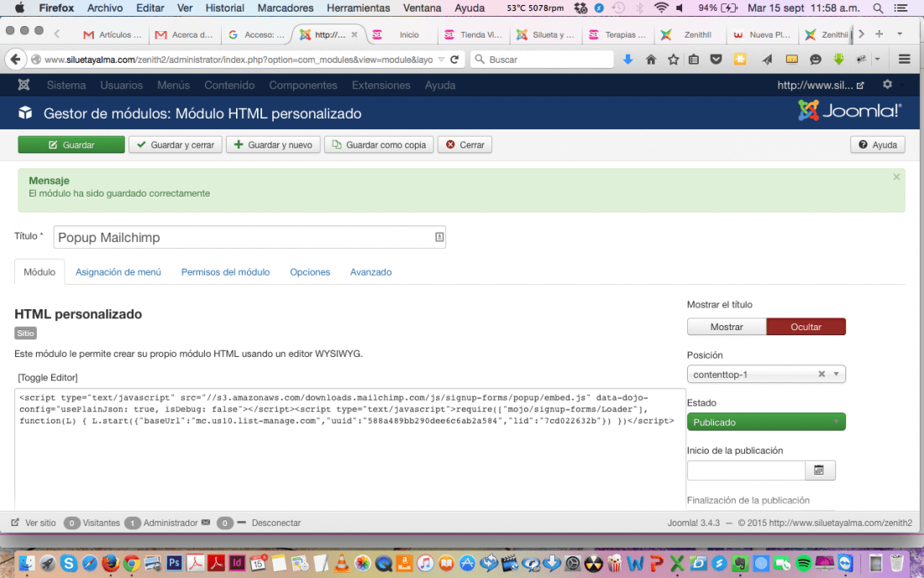Bookmark this page with the star icon
The image size is (924, 578).
tap(673, 60)
